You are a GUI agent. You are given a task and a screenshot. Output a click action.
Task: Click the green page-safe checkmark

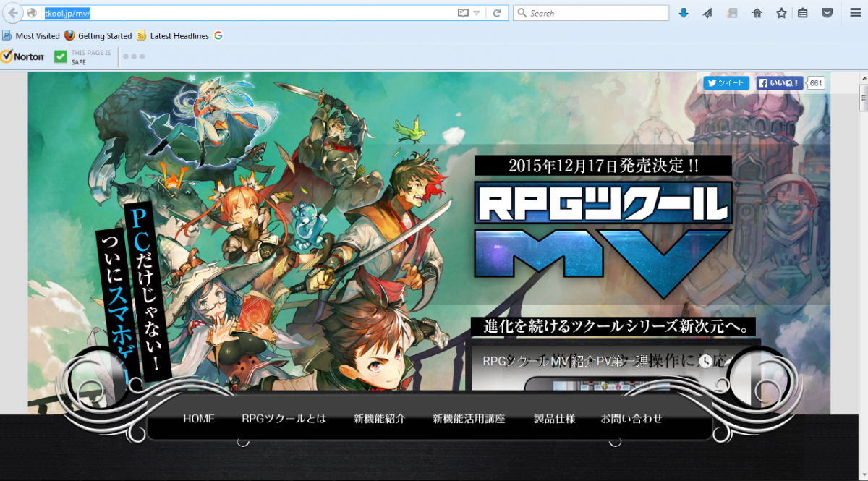pos(61,56)
